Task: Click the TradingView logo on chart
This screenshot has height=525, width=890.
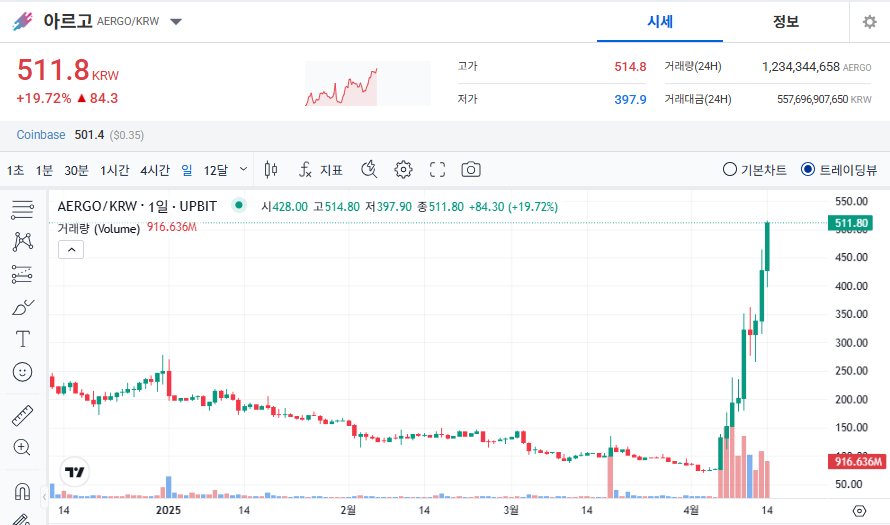Action: pos(74,472)
